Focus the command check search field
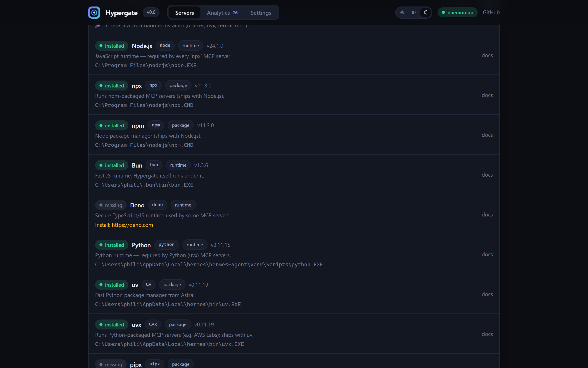The image size is (588, 368). click(x=294, y=26)
